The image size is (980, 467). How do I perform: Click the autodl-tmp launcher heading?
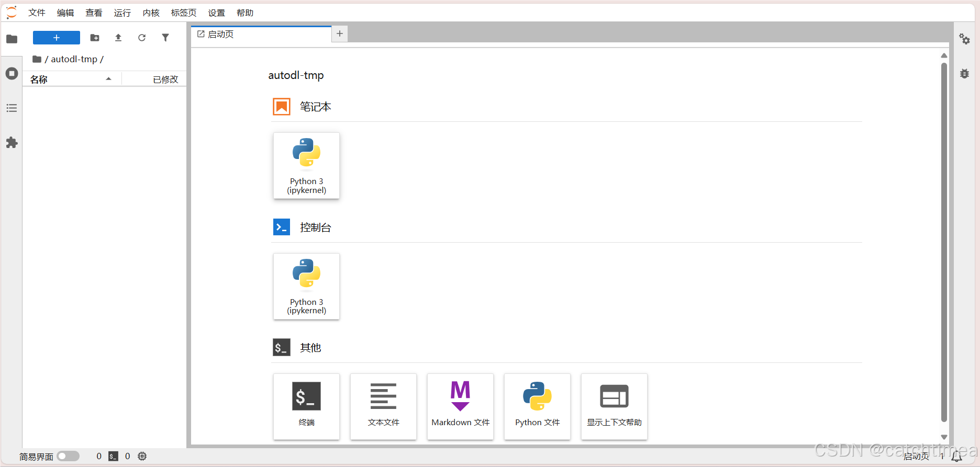click(296, 75)
